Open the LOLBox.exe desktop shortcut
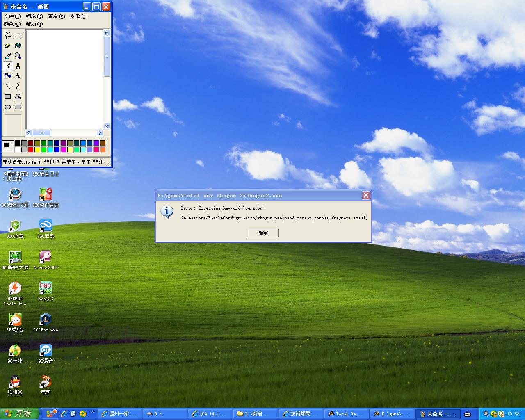This screenshot has width=525, height=420. pos(46,322)
